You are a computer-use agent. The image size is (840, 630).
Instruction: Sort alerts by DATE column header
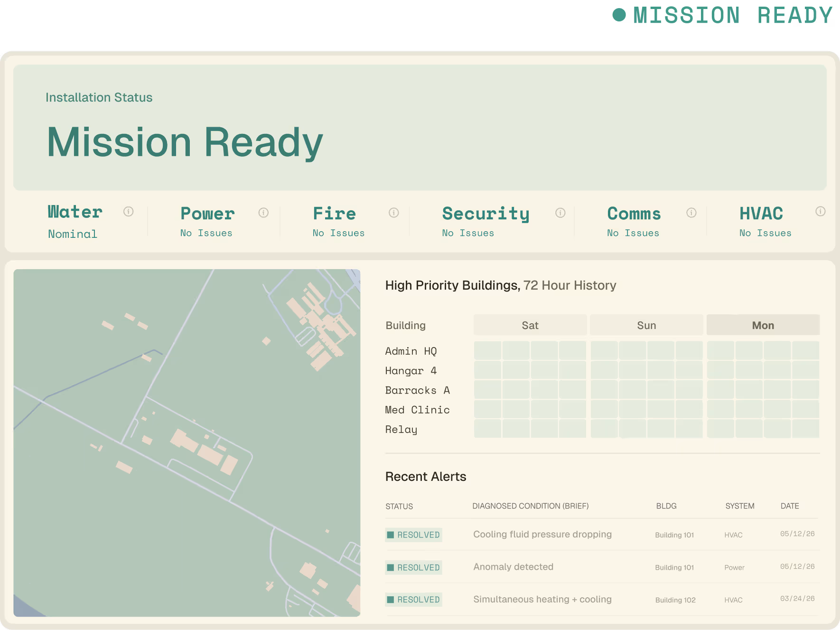tap(790, 506)
